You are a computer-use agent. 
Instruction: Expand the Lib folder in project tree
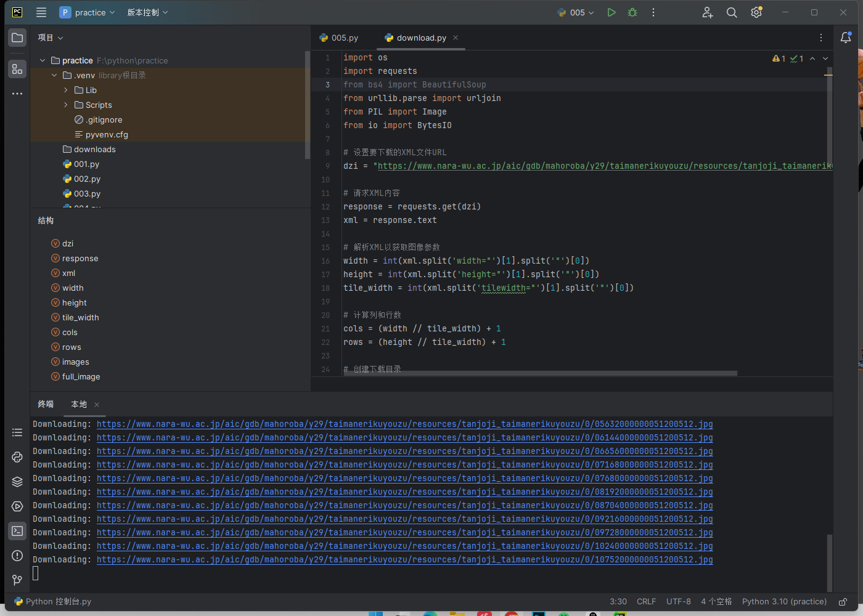[x=66, y=90]
